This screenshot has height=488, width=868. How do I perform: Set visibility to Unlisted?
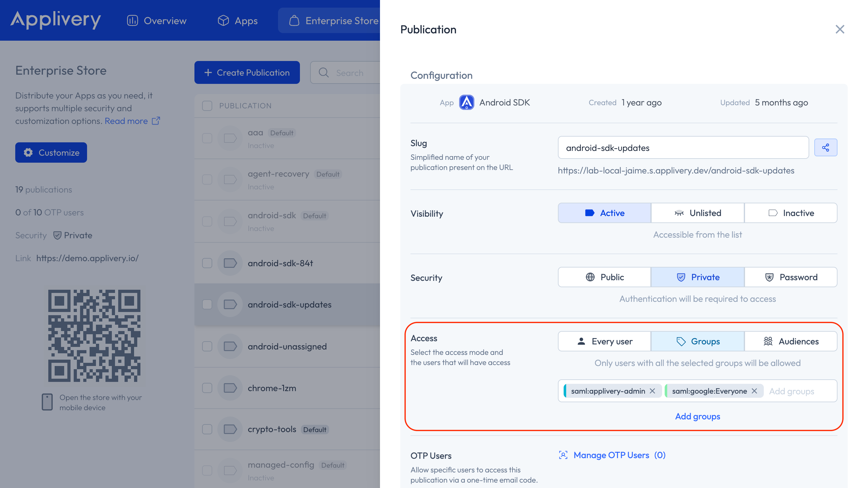pyautogui.click(x=697, y=213)
